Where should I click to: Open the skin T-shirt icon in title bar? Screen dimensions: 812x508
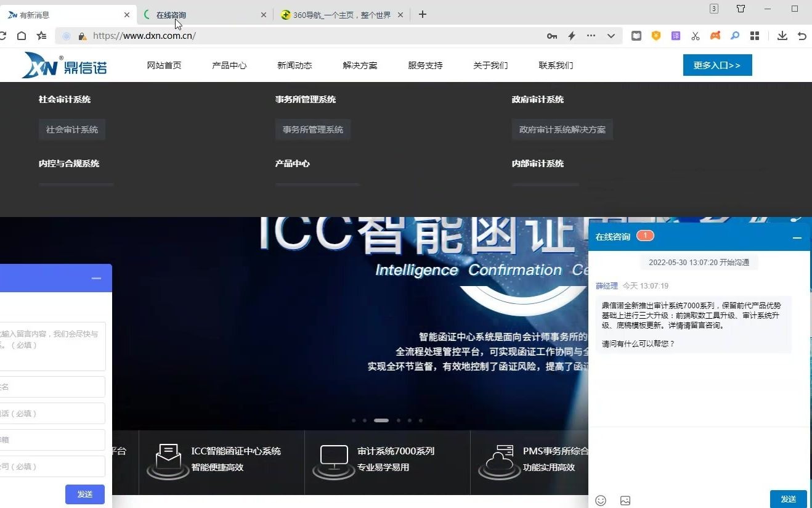pyautogui.click(x=741, y=9)
